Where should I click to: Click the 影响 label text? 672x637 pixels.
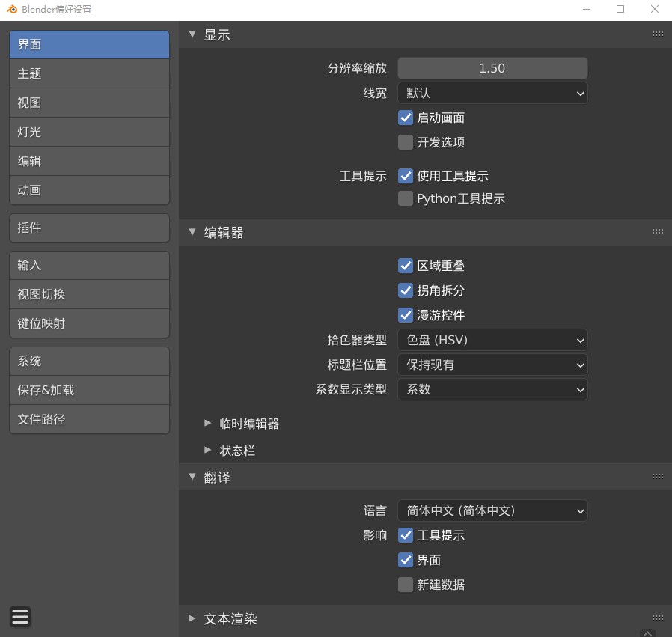[x=375, y=535]
